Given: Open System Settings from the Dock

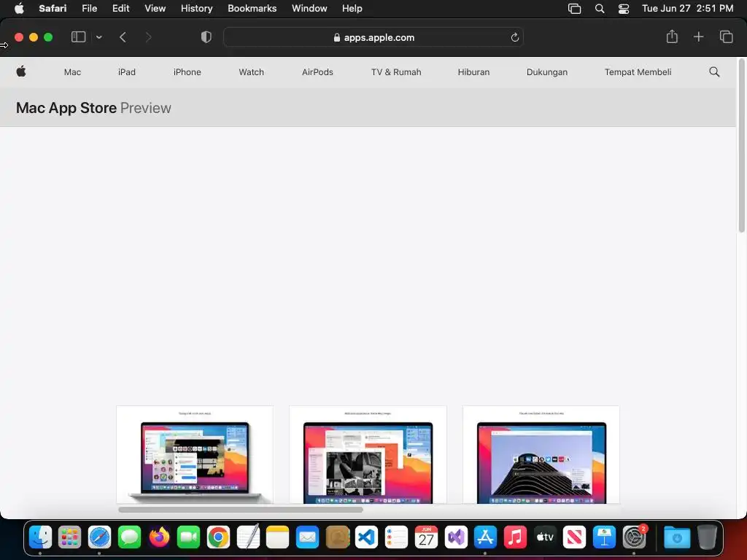Looking at the screenshot, I should click(634, 537).
